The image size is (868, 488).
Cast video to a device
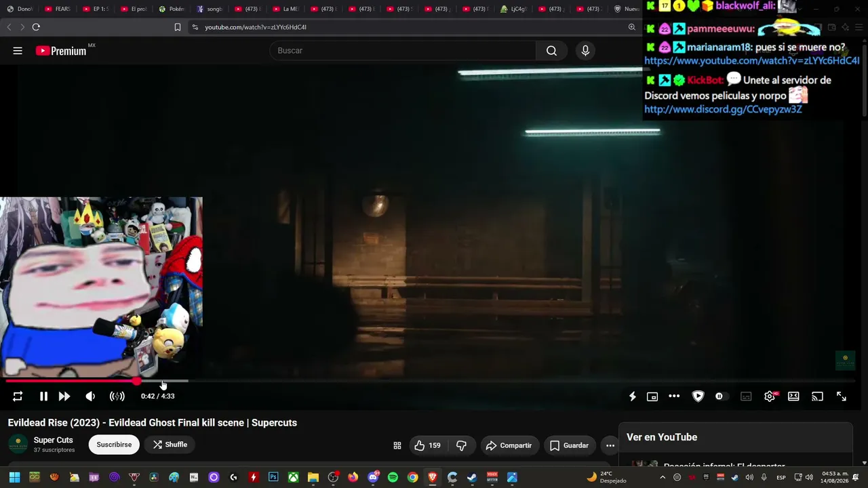(x=818, y=396)
